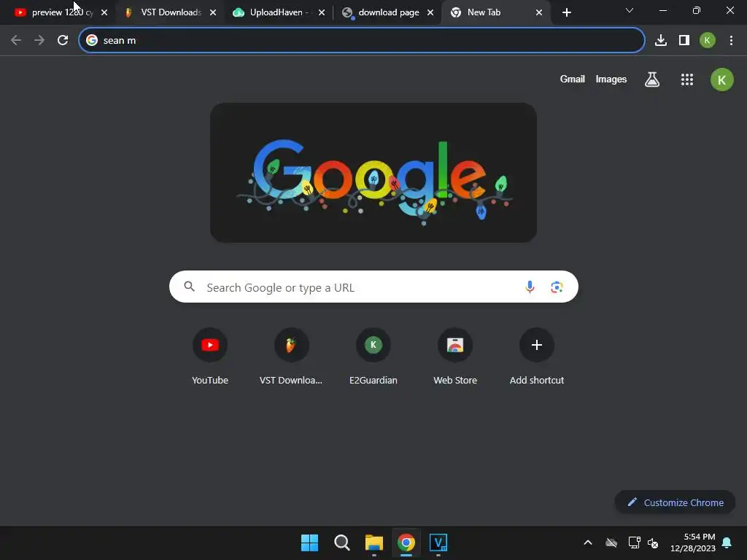Open the Gmail link
Screen dimensions: 747x560
(x=572, y=79)
